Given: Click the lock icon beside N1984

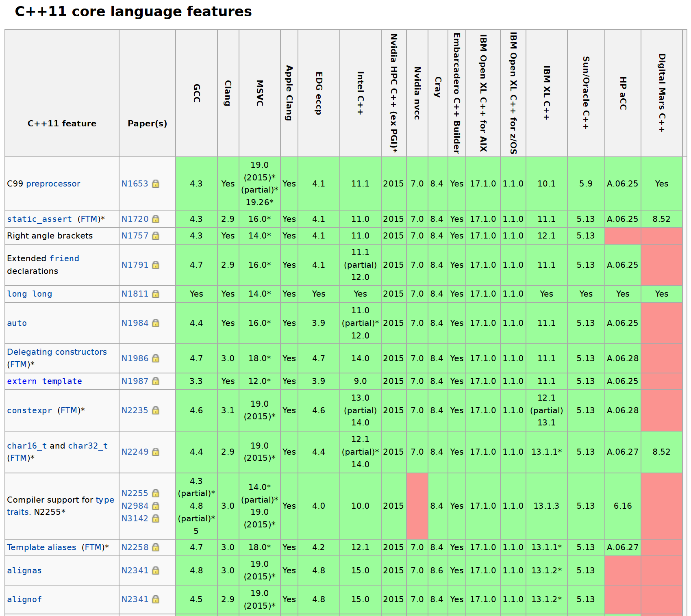Looking at the screenshot, I should (156, 323).
